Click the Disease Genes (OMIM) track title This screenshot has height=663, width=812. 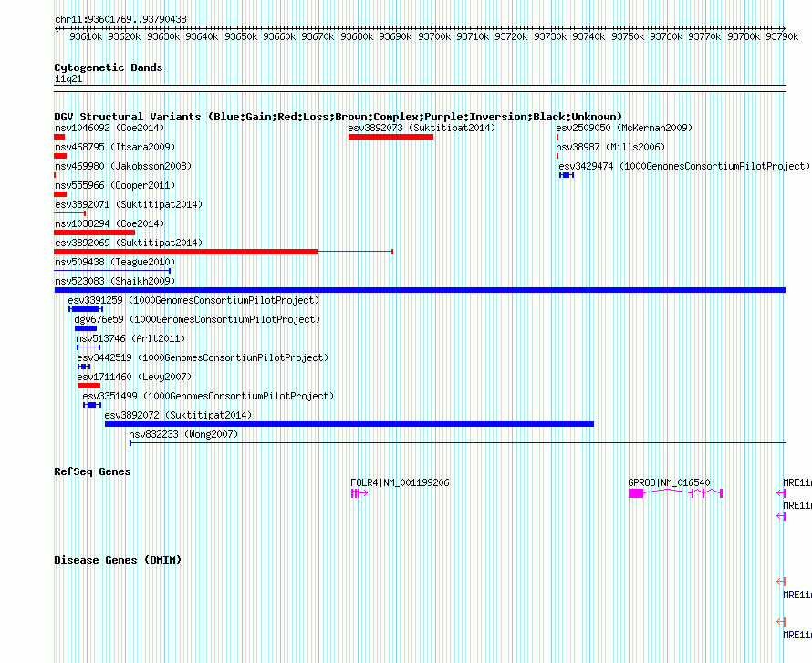tap(118, 560)
